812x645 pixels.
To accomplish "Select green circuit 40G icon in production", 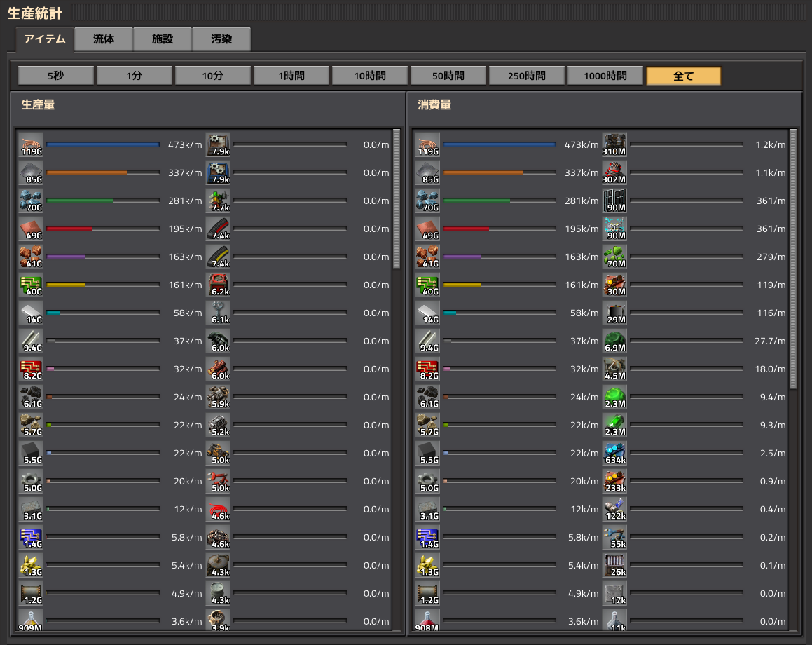I will coord(31,285).
